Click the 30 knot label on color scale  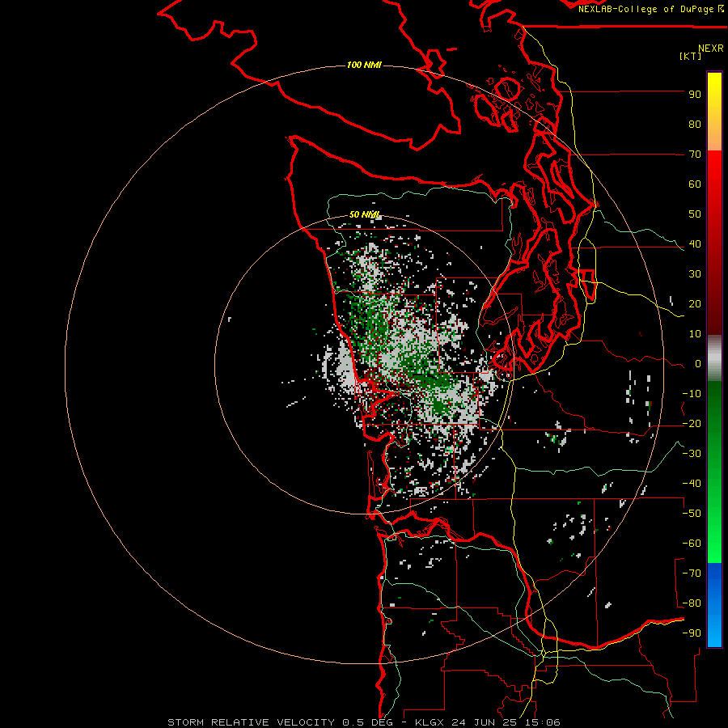695,274
